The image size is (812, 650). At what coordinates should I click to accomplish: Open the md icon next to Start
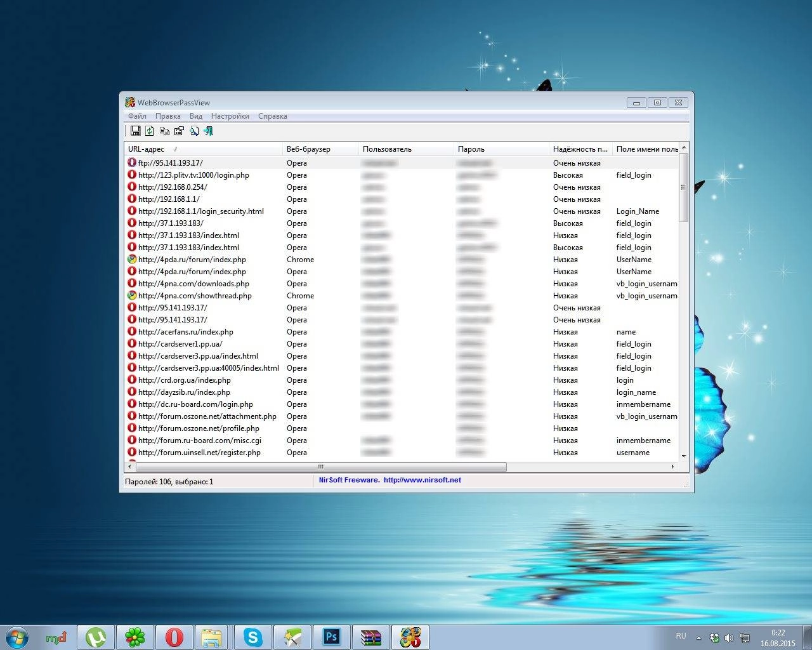click(x=56, y=637)
